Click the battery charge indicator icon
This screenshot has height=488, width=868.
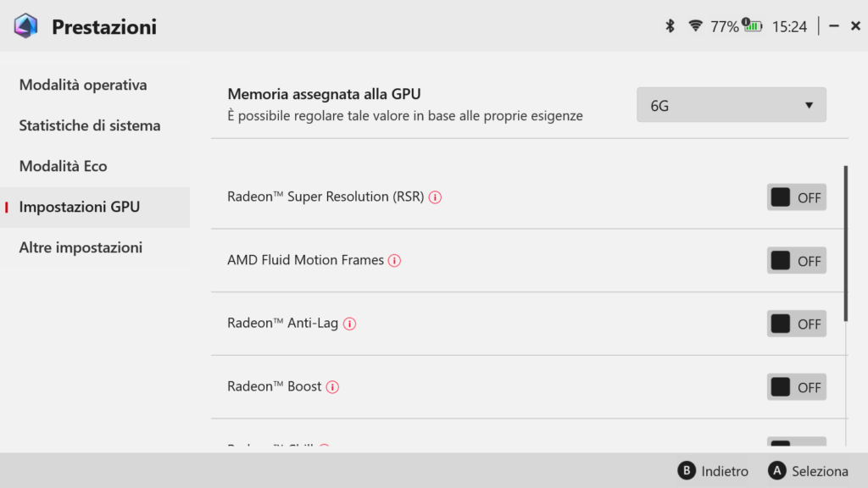tap(752, 26)
